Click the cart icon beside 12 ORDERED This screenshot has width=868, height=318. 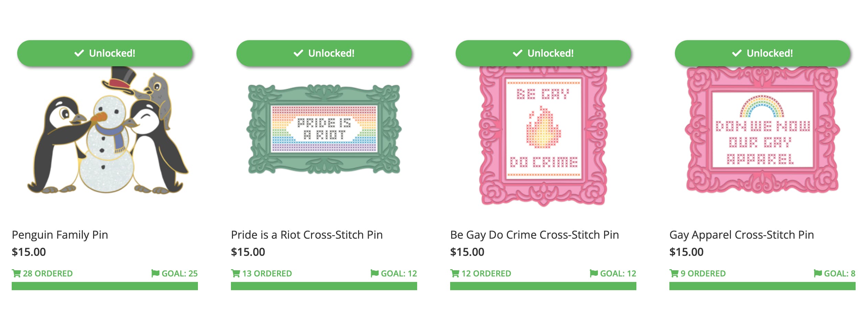pyautogui.click(x=455, y=273)
